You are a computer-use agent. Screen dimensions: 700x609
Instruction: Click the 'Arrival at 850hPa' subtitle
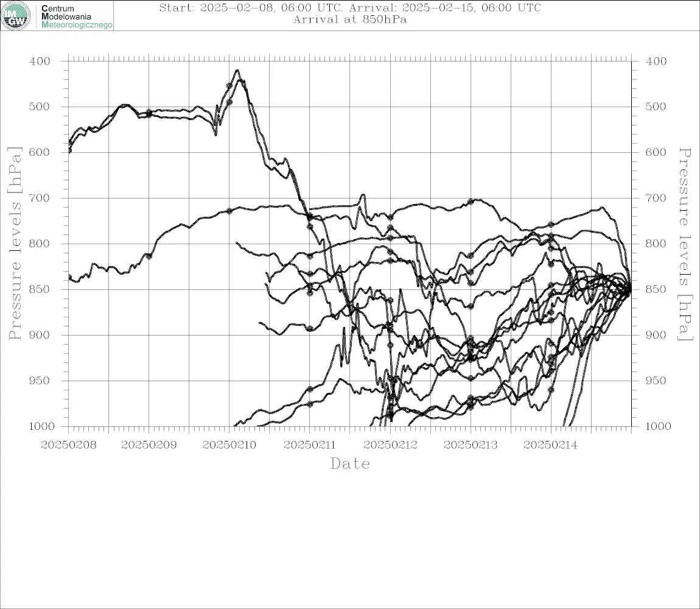350,19
